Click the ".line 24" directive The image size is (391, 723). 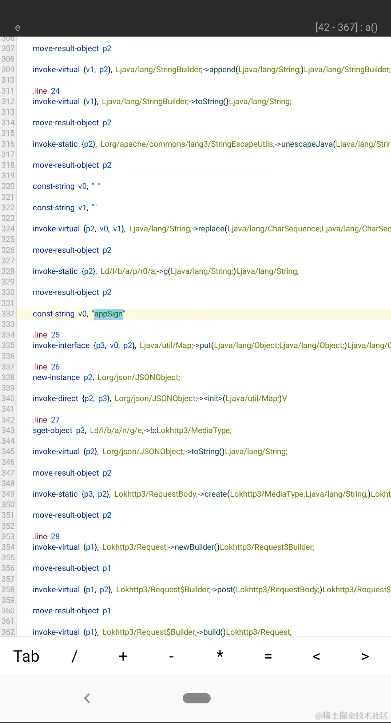(x=46, y=91)
